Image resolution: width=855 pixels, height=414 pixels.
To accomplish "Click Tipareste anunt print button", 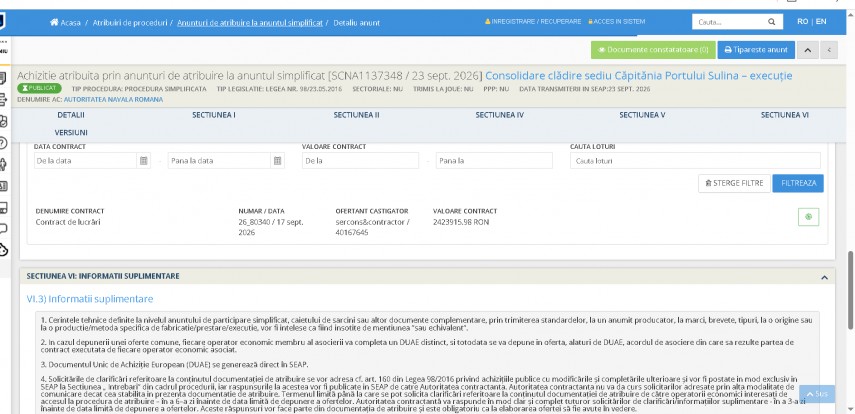I will tap(756, 50).
